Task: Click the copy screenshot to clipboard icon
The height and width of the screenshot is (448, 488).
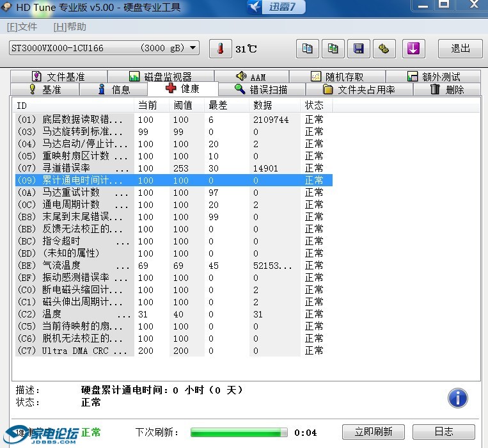Action: (333, 49)
